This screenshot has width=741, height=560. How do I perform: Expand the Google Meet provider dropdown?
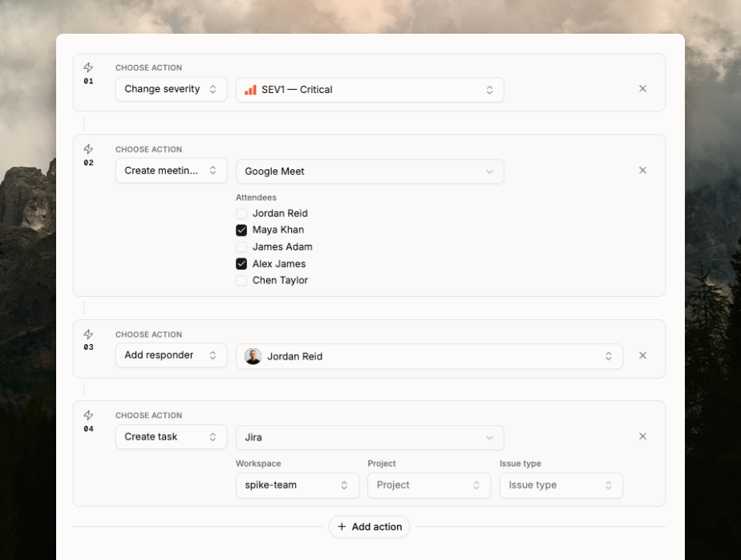point(370,171)
